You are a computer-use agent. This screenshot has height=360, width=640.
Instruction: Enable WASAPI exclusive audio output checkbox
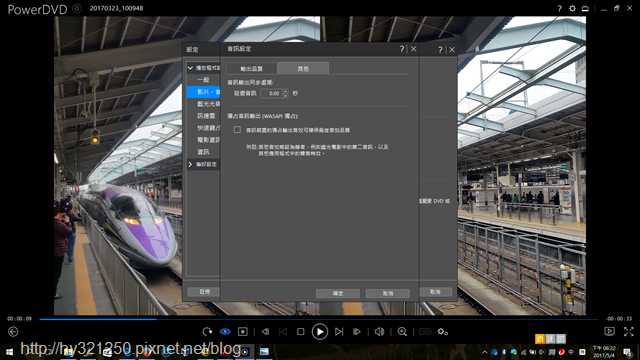(237, 130)
